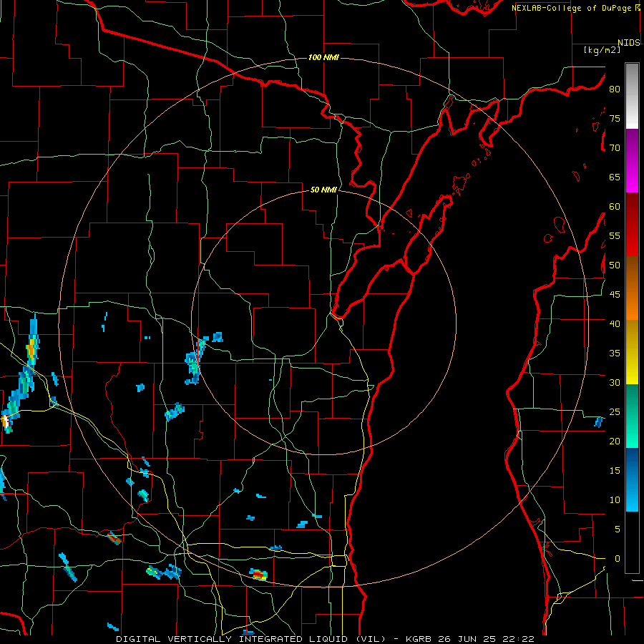Click the NIDS label

pos(629,43)
